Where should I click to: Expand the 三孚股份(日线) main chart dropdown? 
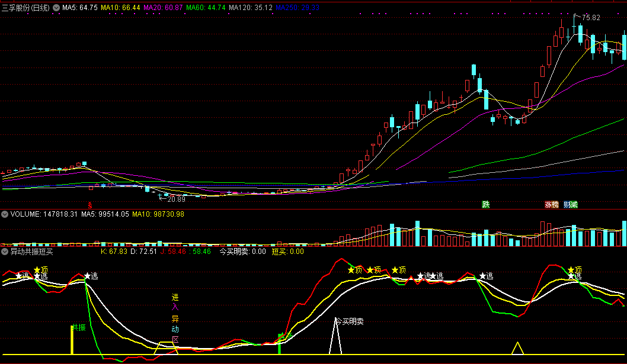[x=56, y=8]
